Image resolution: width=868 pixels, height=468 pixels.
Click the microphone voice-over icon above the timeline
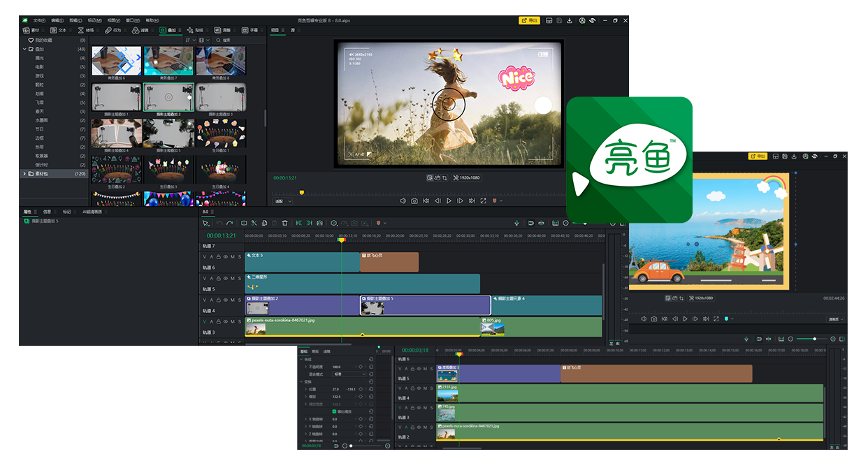point(517,224)
